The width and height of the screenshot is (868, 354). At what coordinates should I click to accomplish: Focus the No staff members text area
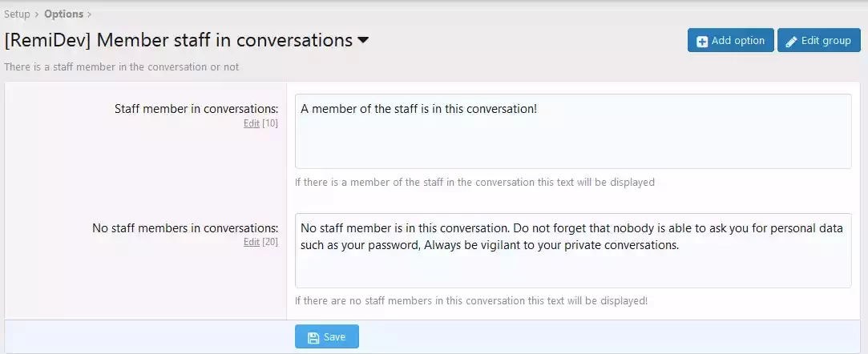573,251
